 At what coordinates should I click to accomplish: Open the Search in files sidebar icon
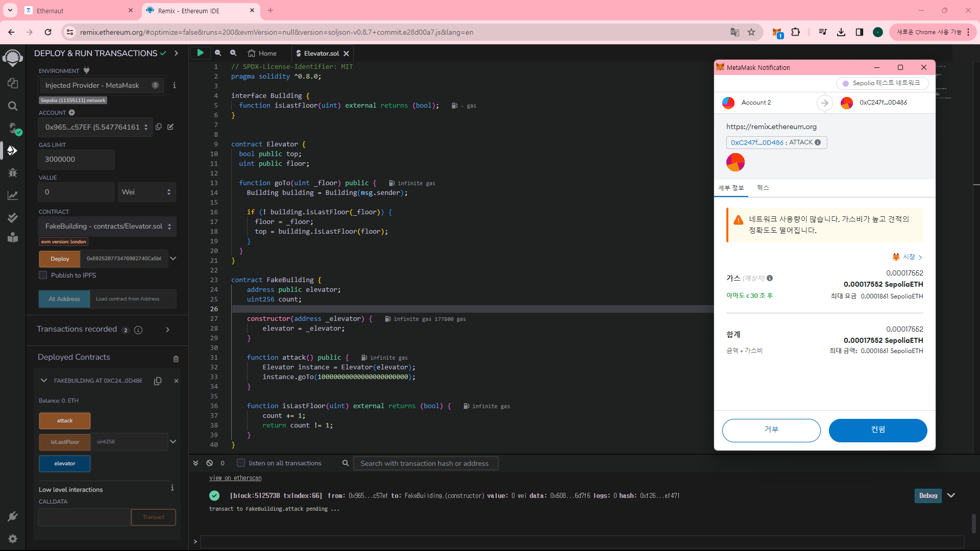click(13, 106)
